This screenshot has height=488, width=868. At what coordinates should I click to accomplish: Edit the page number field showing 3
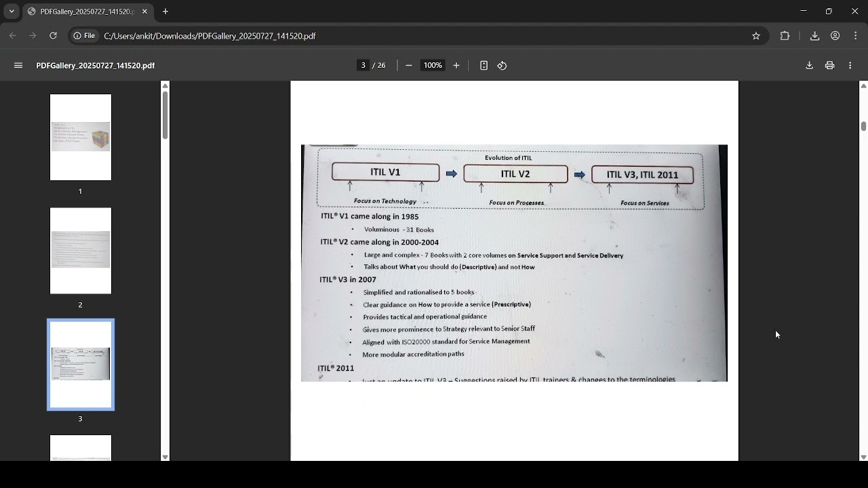(363, 66)
